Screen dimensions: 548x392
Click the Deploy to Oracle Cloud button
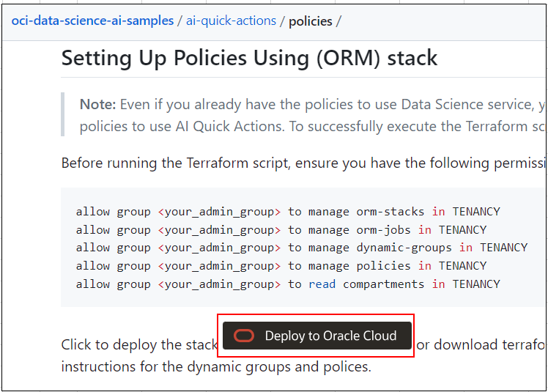click(317, 336)
